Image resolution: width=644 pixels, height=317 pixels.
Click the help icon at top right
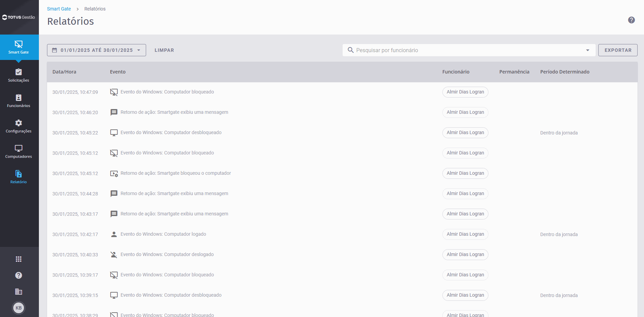(631, 20)
